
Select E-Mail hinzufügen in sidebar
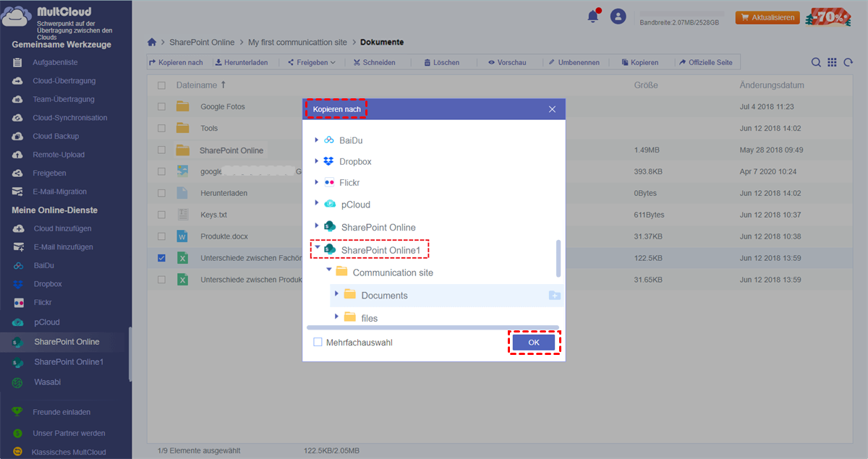coord(63,247)
